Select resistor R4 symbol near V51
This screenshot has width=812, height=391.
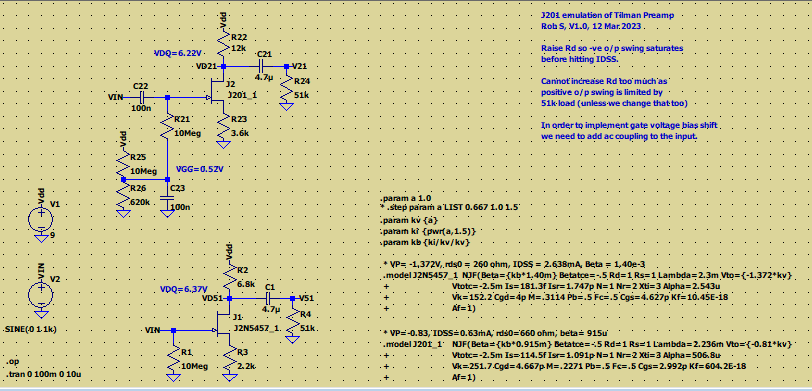click(x=292, y=322)
